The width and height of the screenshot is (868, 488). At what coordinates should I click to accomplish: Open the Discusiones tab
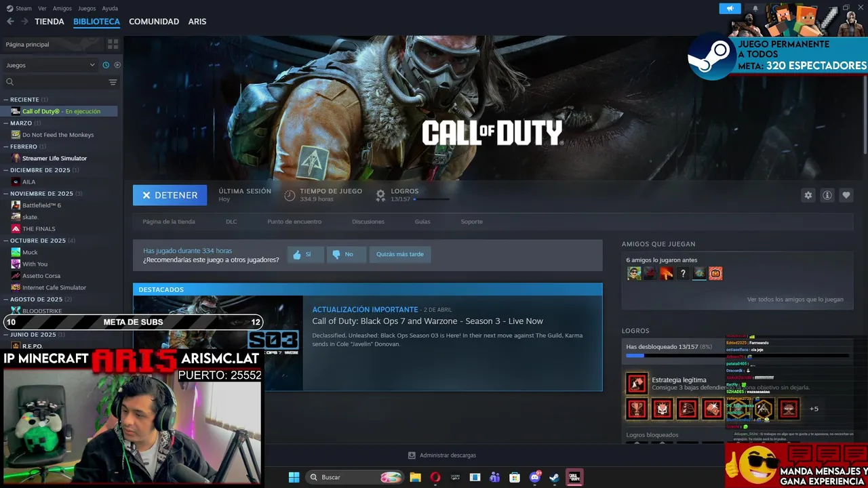(368, 222)
